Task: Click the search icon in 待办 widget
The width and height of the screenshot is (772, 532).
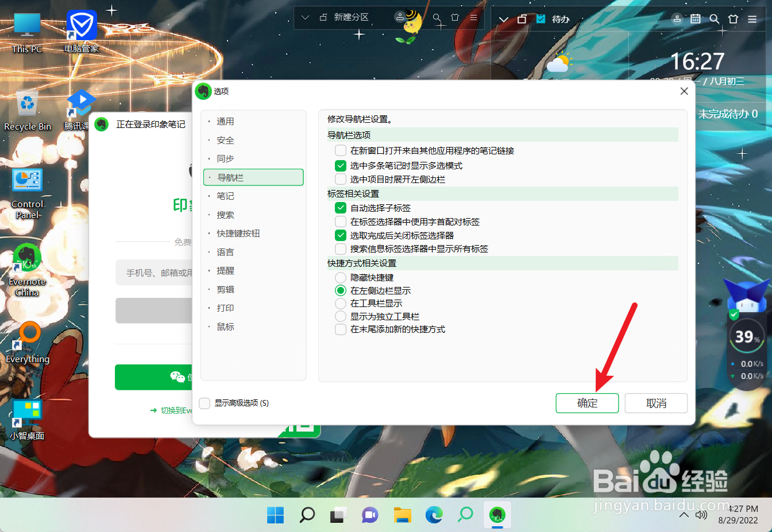Action: [714, 18]
